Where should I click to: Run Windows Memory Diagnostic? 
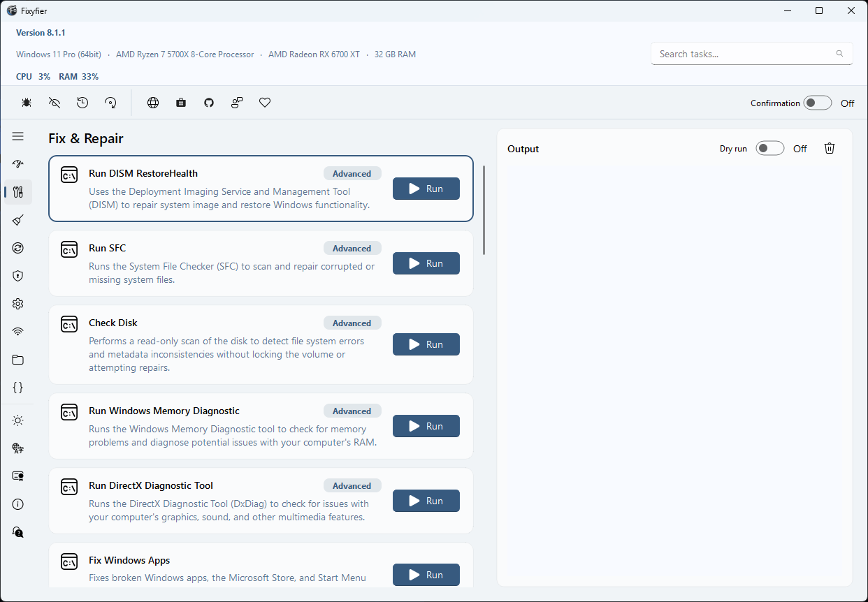point(426,426)
